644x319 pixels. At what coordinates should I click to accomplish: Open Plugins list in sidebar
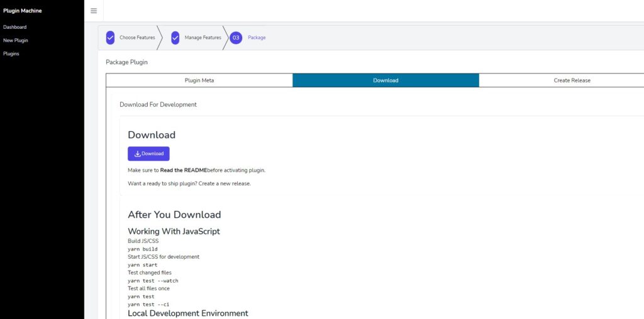(x=11, y=54)
